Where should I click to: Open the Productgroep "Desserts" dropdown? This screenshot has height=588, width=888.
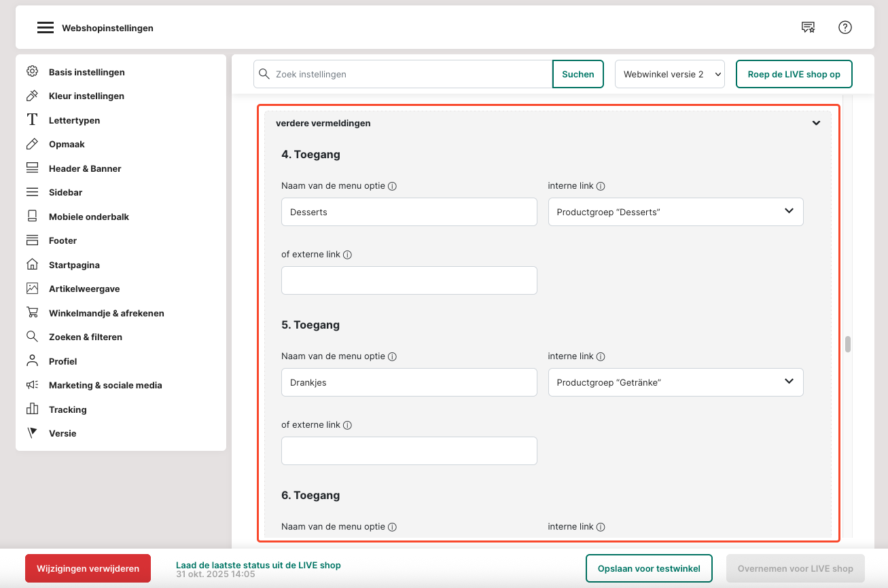(x=675, y=212)
